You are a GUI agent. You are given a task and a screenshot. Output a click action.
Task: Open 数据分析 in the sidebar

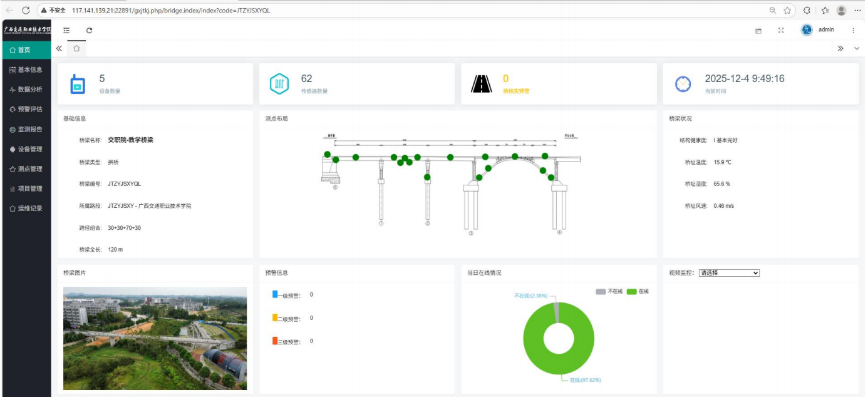tap(26, 90)
